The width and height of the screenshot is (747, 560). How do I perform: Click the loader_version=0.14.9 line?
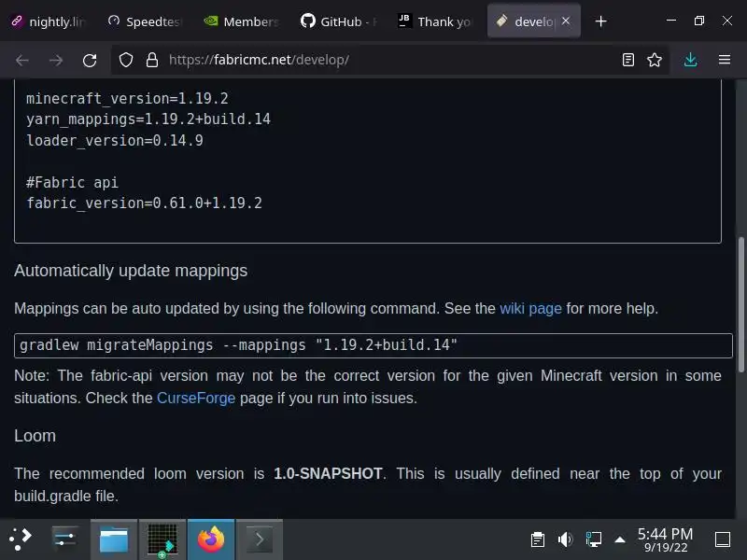pyautogui.click(x=114, y=141)
